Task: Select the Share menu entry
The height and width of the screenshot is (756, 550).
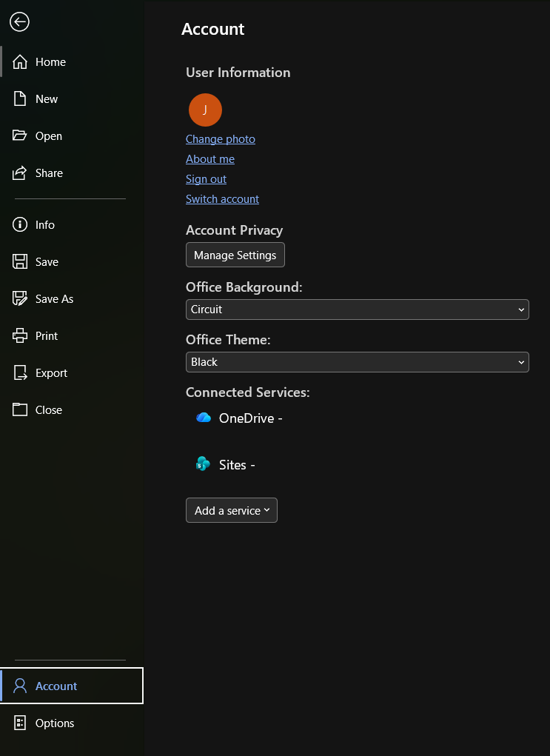Action: point(72,173)
